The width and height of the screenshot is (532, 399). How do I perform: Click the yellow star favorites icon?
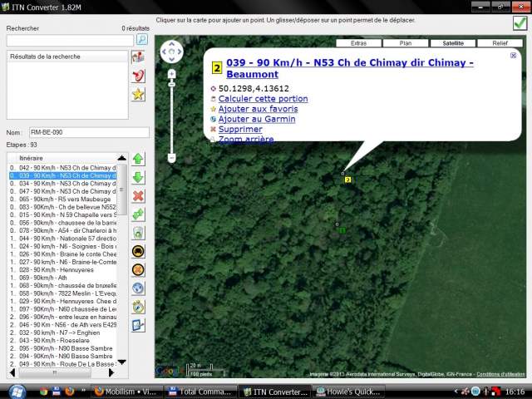pyautogui.click(x=138, y=94)
